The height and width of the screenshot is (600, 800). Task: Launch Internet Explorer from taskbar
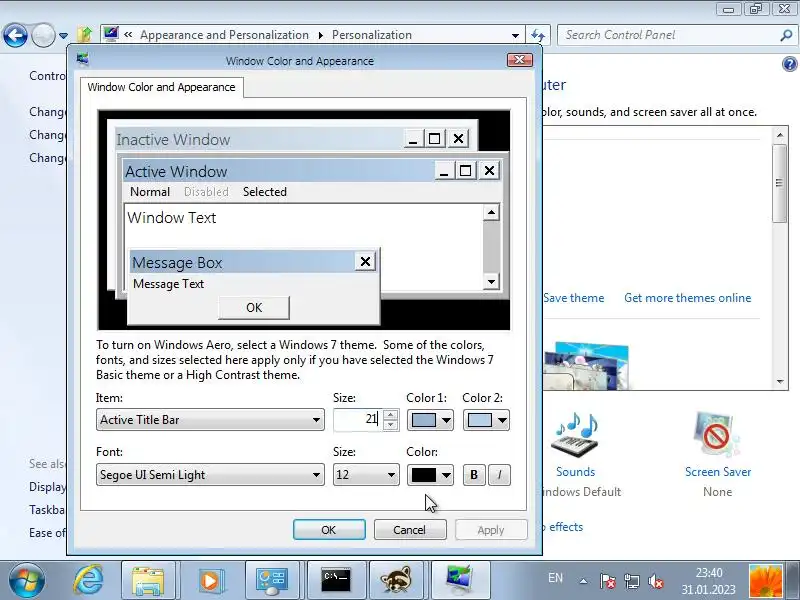click(89, 581)
